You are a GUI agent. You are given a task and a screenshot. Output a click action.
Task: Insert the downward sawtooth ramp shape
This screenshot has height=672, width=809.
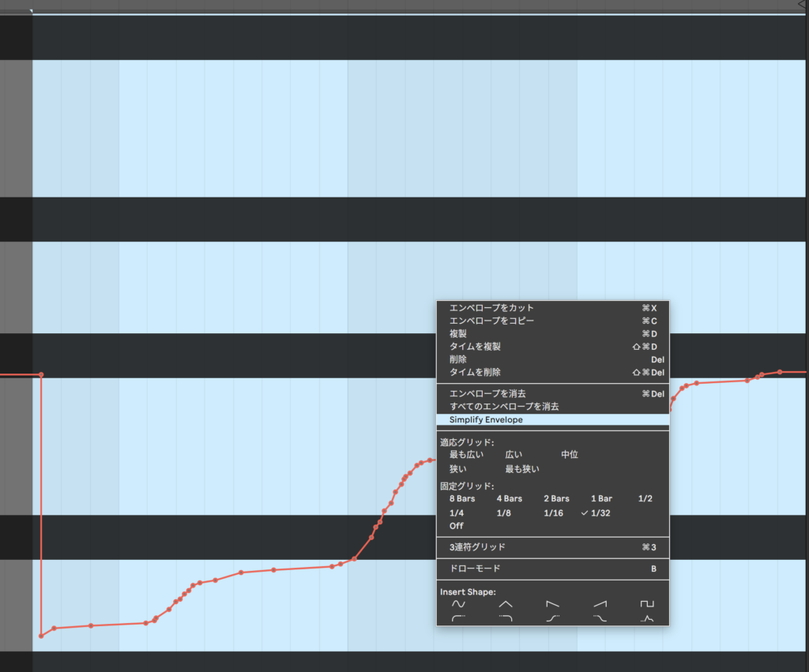553,604
